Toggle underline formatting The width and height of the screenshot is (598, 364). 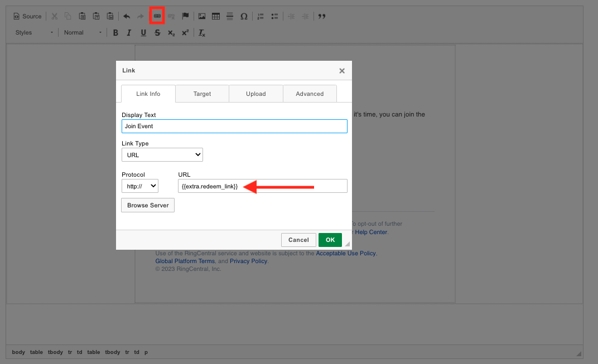click(x=143, y=33)
